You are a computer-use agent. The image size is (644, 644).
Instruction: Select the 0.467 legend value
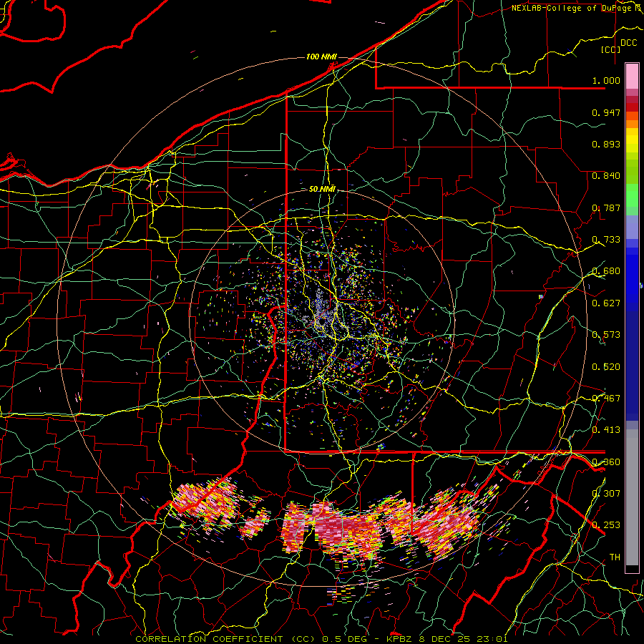(606, 399)
